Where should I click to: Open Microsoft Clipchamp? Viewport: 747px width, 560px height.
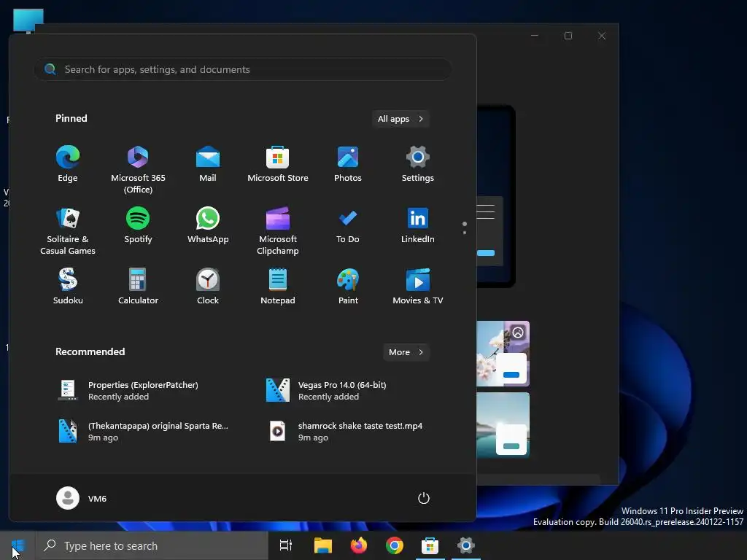tap(278, 231)
